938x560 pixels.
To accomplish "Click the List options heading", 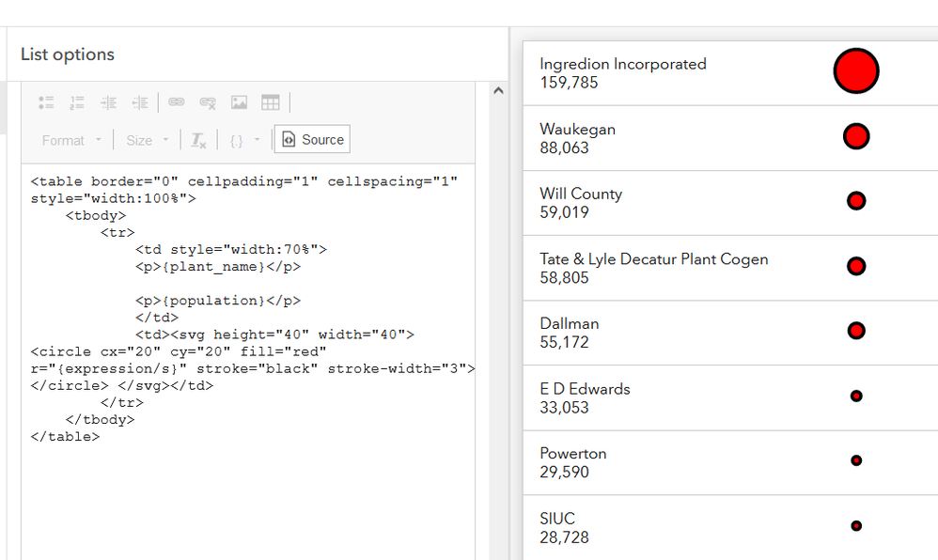I will tap(68, 54).
